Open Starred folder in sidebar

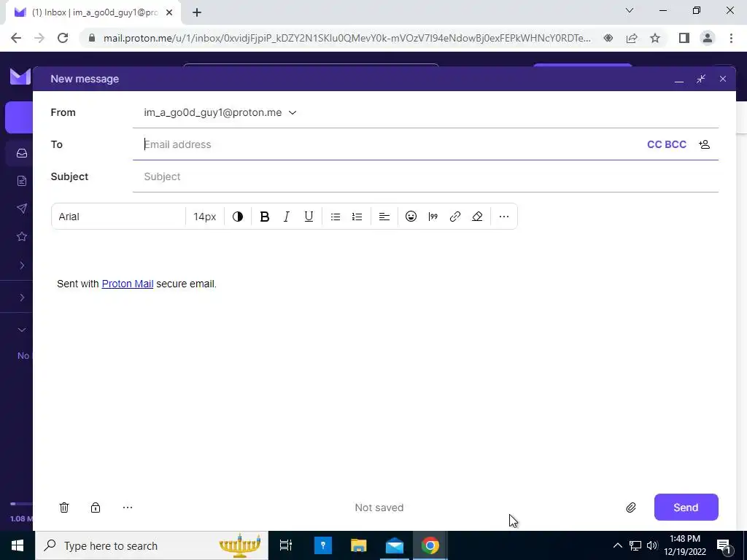coord(21,237)
